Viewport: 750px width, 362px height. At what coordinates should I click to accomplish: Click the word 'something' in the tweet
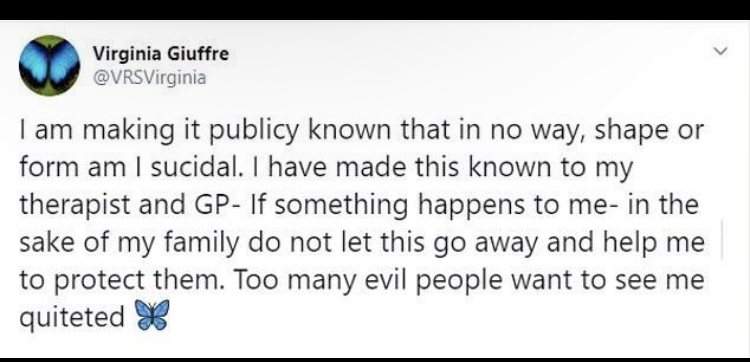341,207
